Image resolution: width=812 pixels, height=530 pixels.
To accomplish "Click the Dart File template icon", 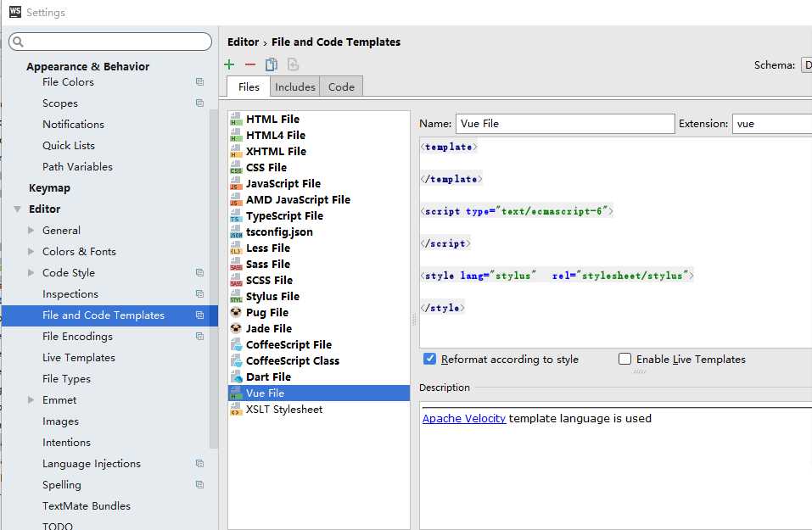I will [236, 377].
